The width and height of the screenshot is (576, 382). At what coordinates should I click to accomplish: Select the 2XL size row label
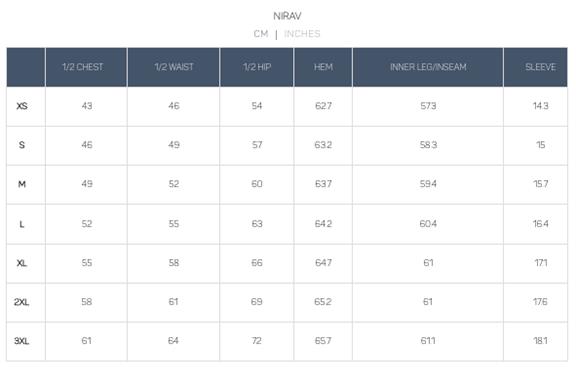pyautogui.click(x=22, y=302)
